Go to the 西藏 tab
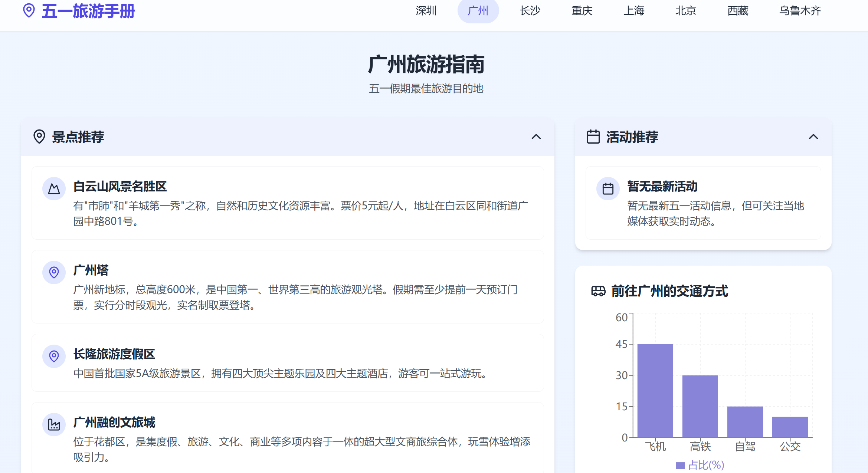 tap(737, 11)
